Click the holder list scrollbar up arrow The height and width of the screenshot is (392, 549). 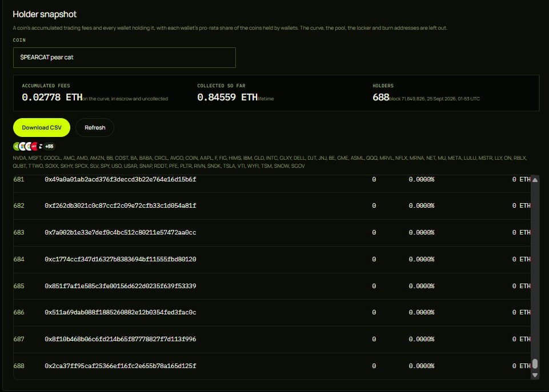(x=535, y=180)
